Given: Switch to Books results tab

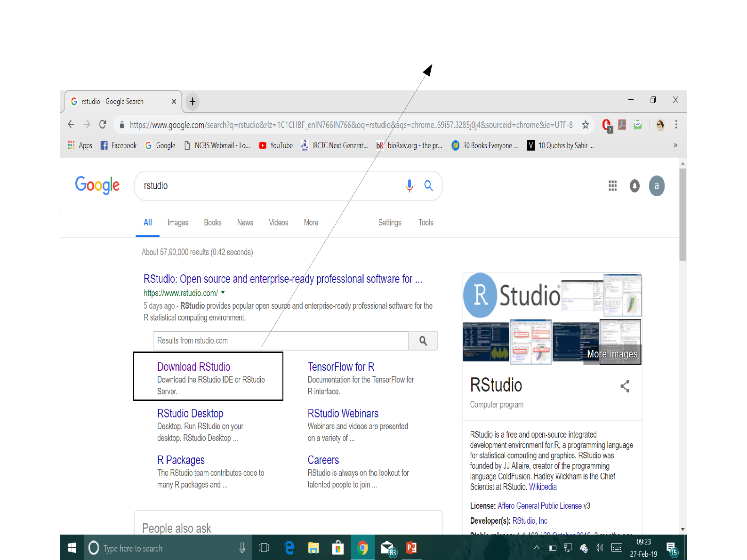Looking at the screenshot, I should click(x=213, y=223).
